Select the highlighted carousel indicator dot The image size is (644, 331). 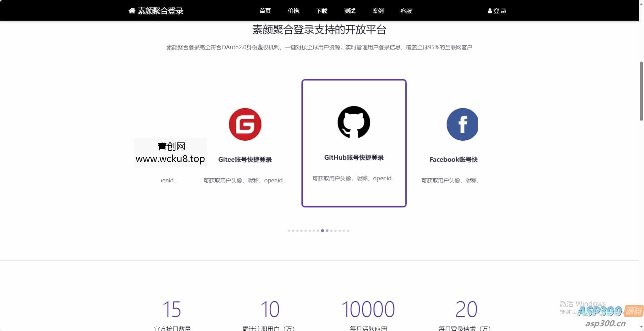coord(322,231)
